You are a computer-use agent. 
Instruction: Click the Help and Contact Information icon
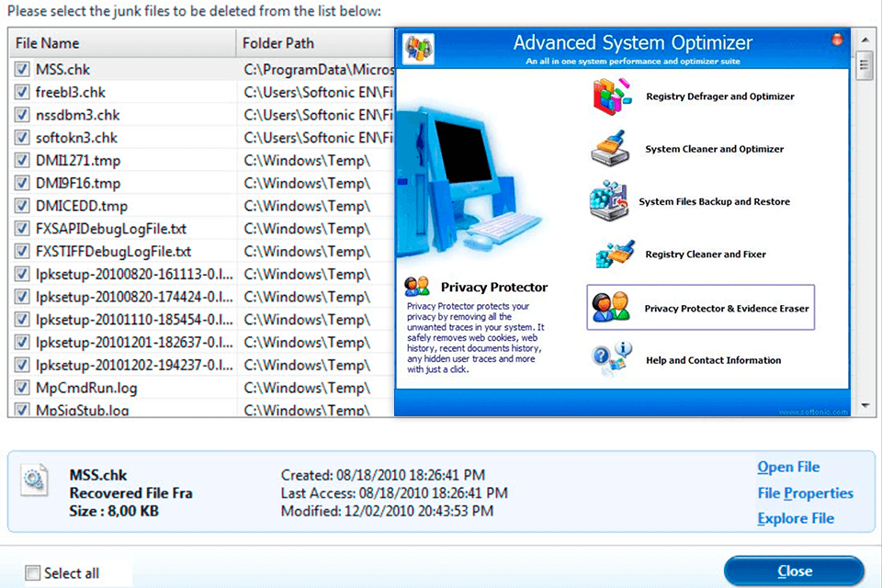[x=611, y=359]
